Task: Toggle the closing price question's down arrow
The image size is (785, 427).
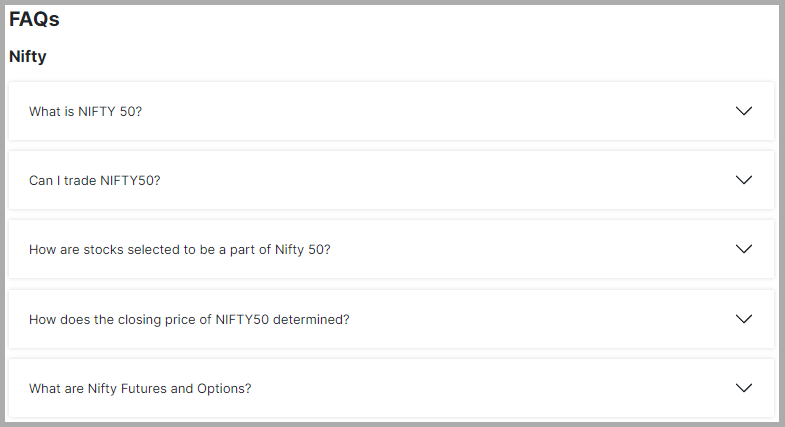Action: pos(743,319)
